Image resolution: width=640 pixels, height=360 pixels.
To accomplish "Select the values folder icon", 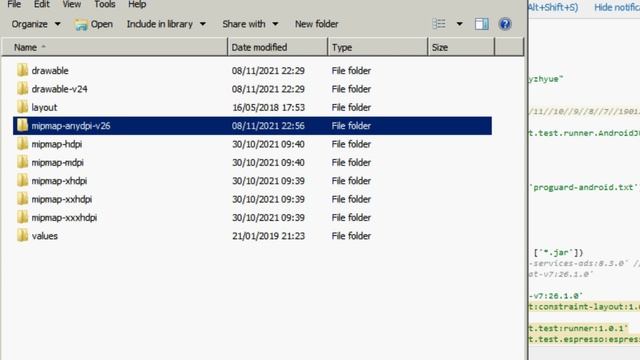I will pos(22,236).
